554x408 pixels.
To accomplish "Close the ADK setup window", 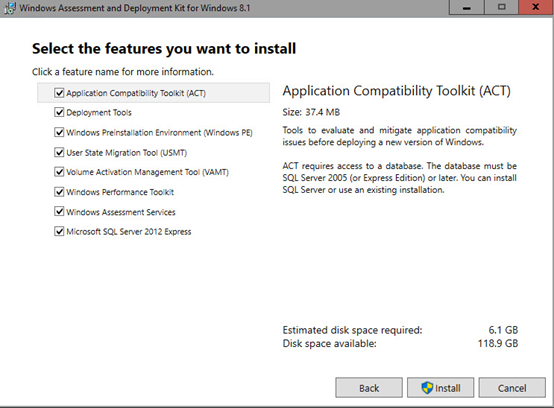I will tap(536, 7).
